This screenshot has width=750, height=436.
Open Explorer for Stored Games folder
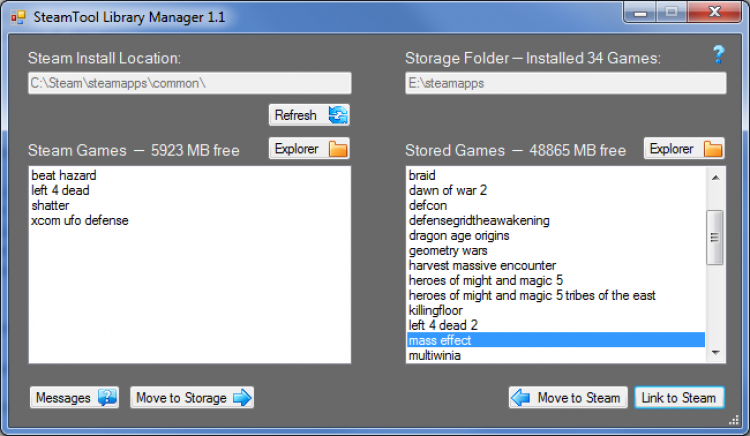pos(684,149)
